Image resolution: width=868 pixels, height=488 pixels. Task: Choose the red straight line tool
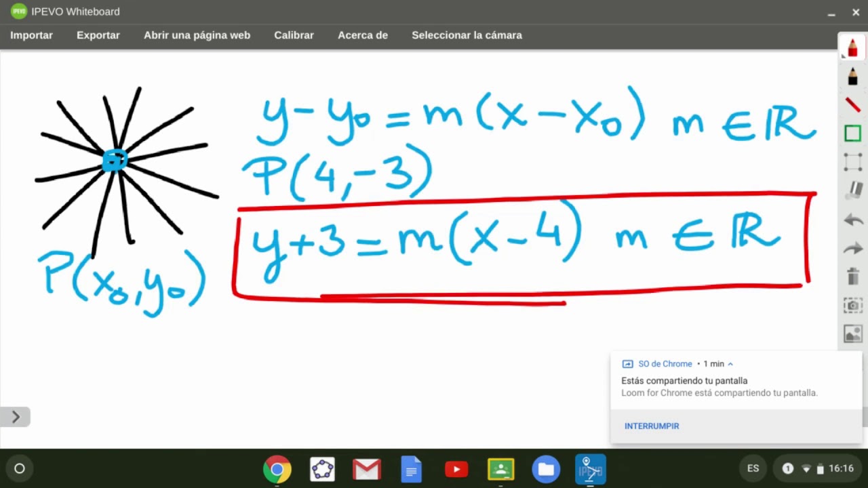tap(852, 105)
